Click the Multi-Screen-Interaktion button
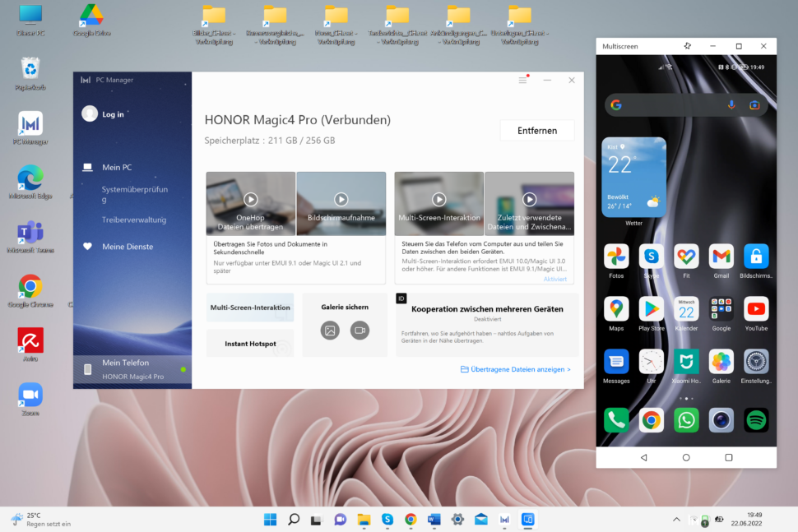798x532 pixels. pos(250,308)
